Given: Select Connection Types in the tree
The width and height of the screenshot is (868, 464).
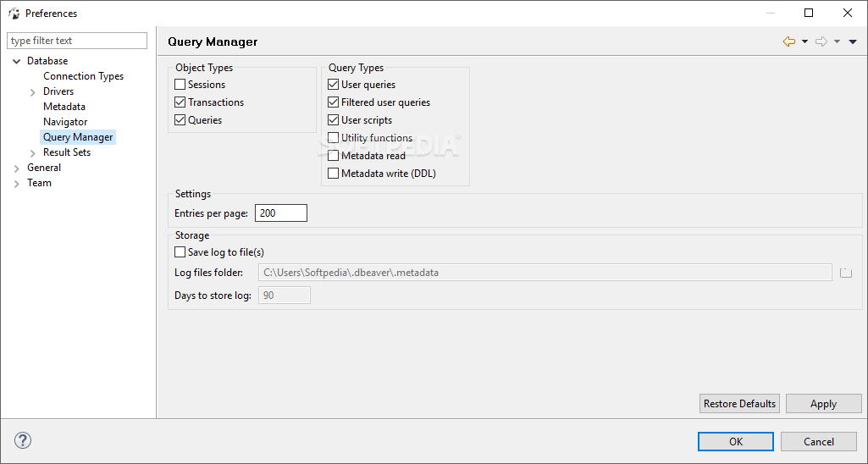Looking at the screenshot, I should click(84, 76).
